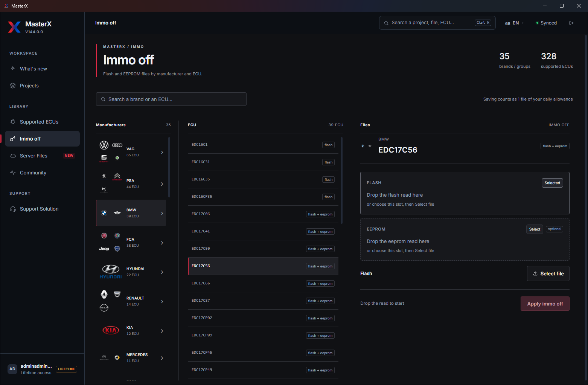Click Server Files cloud icon

[13, 156]
